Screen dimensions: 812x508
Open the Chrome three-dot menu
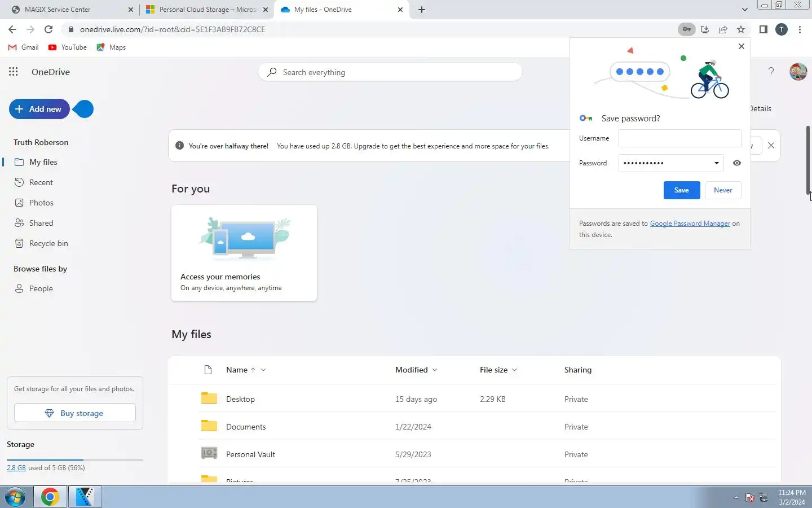800,29
